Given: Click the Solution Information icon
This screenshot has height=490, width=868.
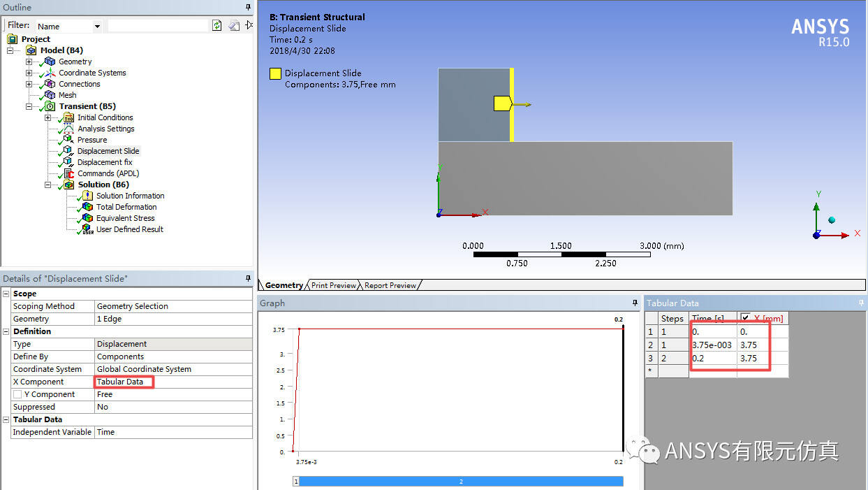Looking at the screenshot, I should (x=87, y=196).
